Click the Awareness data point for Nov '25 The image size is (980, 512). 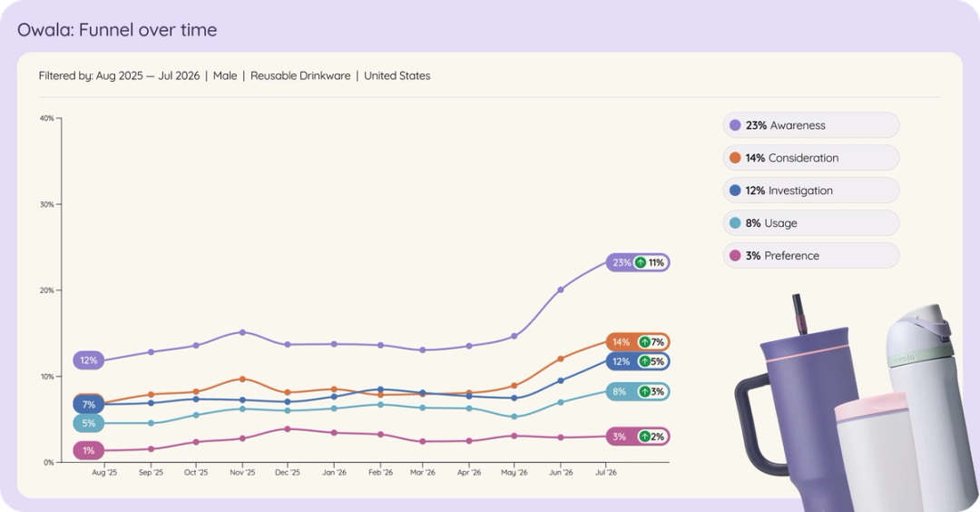[x=242, y=332]
